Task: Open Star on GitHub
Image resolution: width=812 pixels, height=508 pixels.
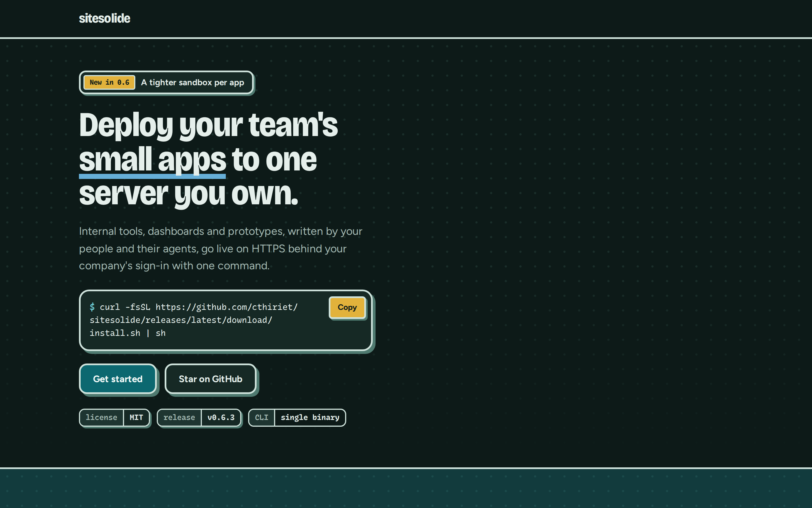Action: tap(210, 379)
